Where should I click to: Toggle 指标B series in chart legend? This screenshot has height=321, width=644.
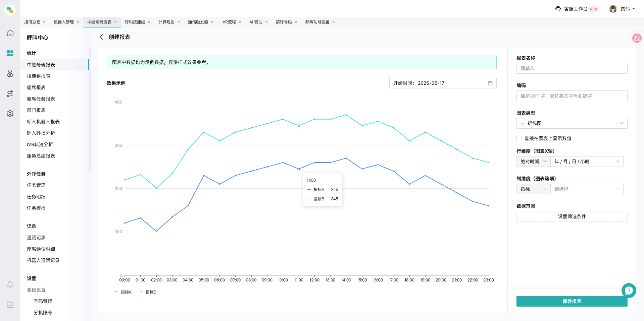pos(148,292)
